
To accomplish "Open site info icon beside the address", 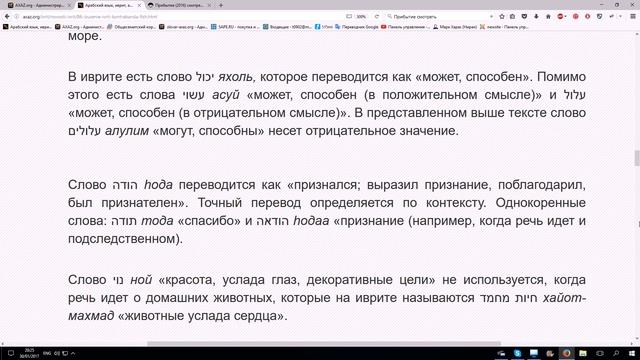I will click(x=17, y=16).
